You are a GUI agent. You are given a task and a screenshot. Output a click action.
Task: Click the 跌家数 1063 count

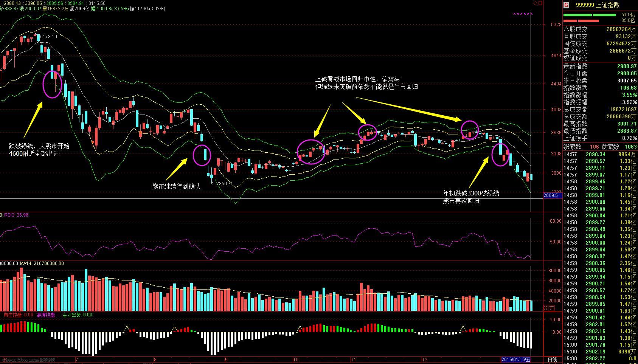coord(631,147)
